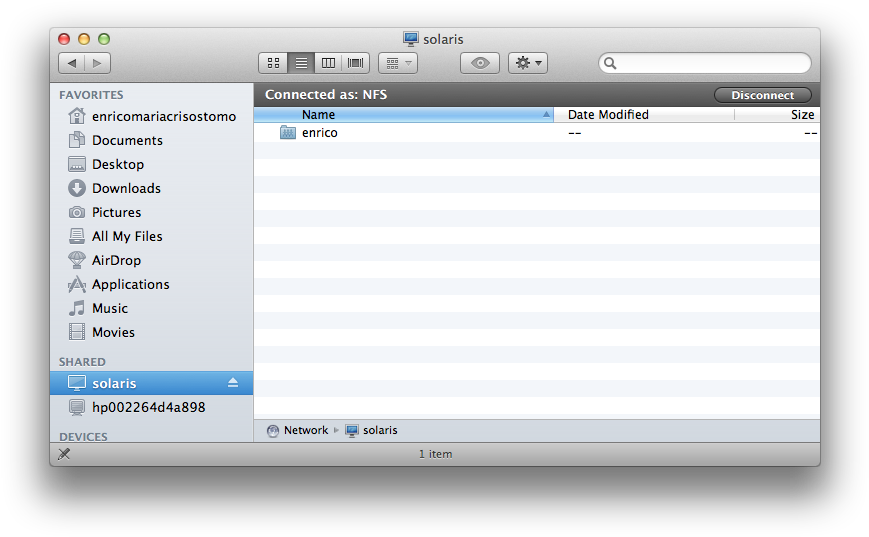This screenshot has width=869, height=537.
Task: Click the Applications sidebar icon
Action: (x=76, y=284)
